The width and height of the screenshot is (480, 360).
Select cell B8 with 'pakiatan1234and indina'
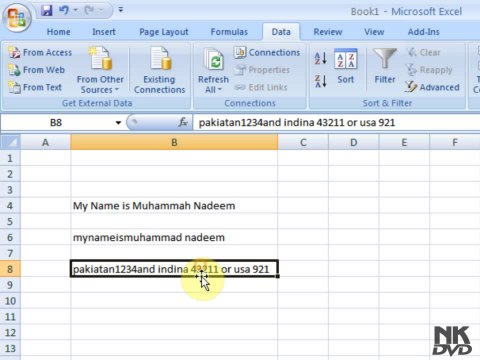[x=174, y=269]
